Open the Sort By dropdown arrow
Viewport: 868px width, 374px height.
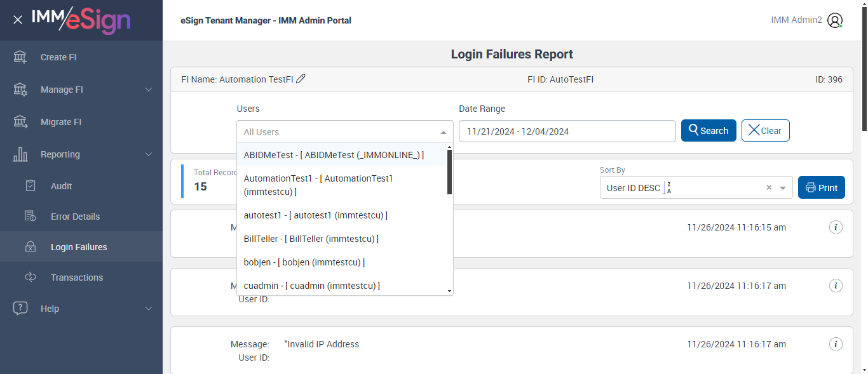(x=783, y=188)
